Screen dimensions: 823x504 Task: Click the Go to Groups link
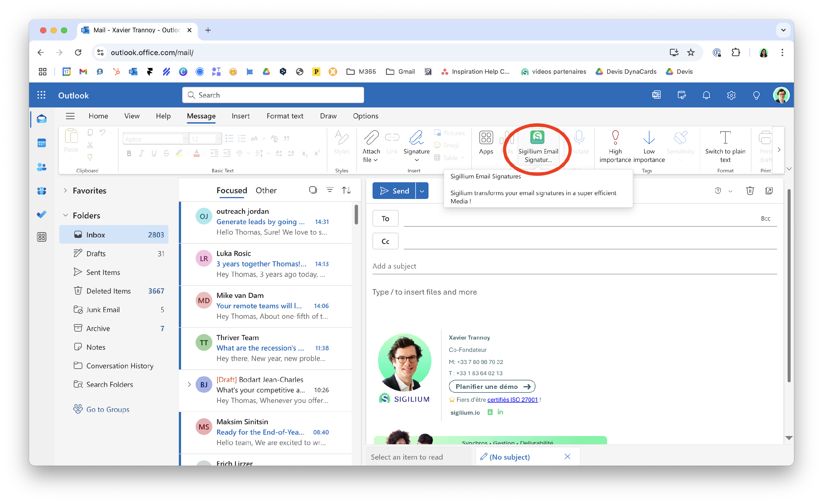pos(108,409)
